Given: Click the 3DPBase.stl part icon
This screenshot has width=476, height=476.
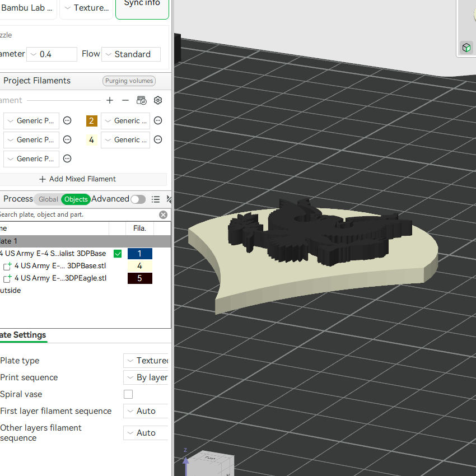Looking at the screenshot, I should 7,266.
